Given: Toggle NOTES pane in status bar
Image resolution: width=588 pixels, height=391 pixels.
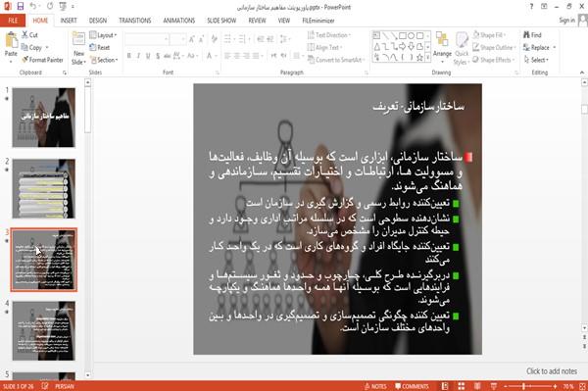Looking at the screenshot, I should [375, 386].
